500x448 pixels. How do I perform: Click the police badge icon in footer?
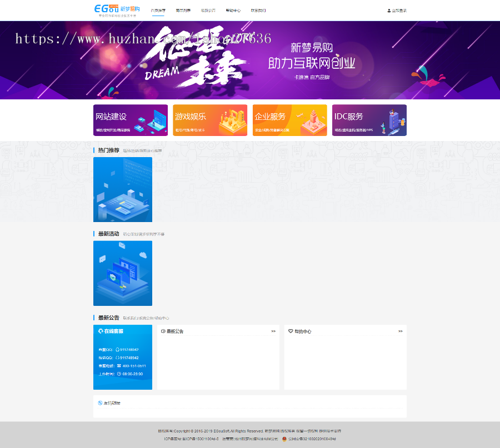click(x=284, y=439)
